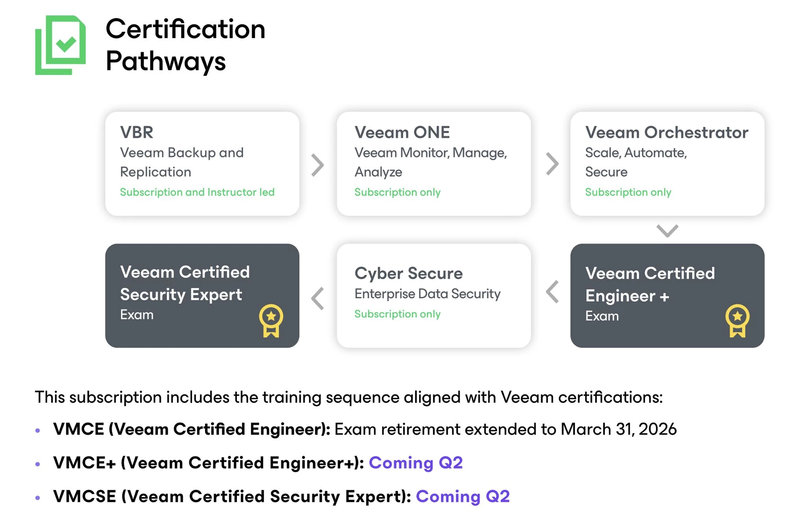Select the Veeam Orchestrator title
The width and height of the screenshot is (806, 532).
[x=666, y=133]
